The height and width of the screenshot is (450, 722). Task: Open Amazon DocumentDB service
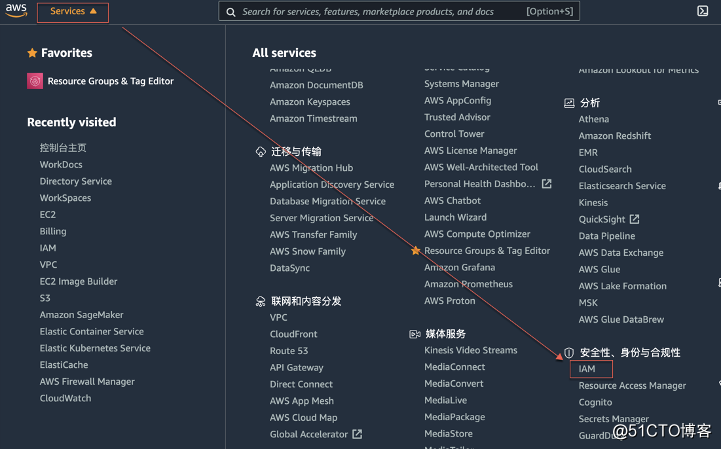[316, 85]
